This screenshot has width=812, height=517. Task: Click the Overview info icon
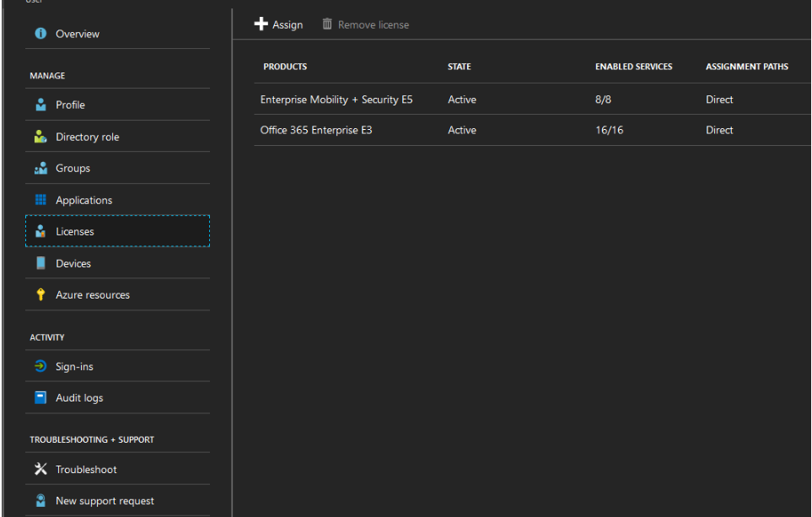(40, 34)
